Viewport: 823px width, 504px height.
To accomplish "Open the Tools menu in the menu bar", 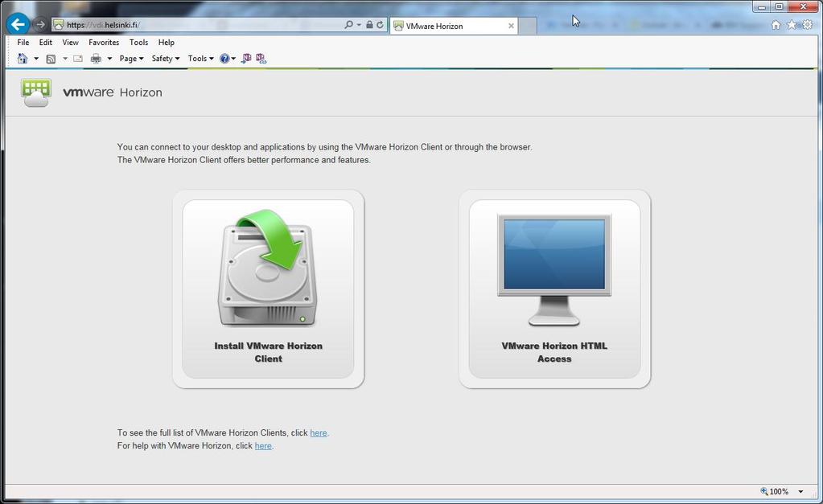I will [x=138, y=43].
